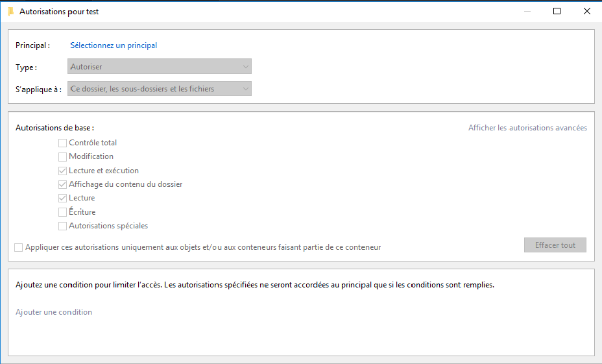Click 'Afficher les autorisations avancées' link
602x364 pixels.
[527, 128]
